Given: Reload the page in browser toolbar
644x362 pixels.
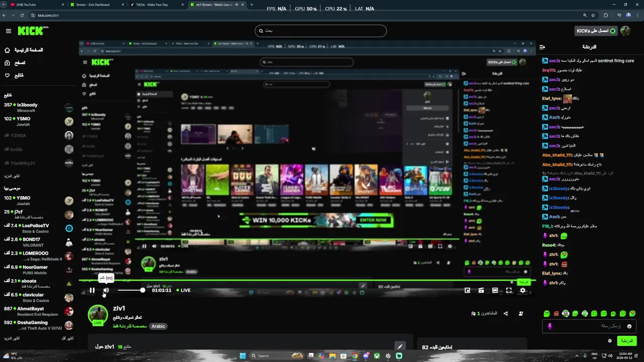Looking at the screenshot, I should [x=22, y=15].
